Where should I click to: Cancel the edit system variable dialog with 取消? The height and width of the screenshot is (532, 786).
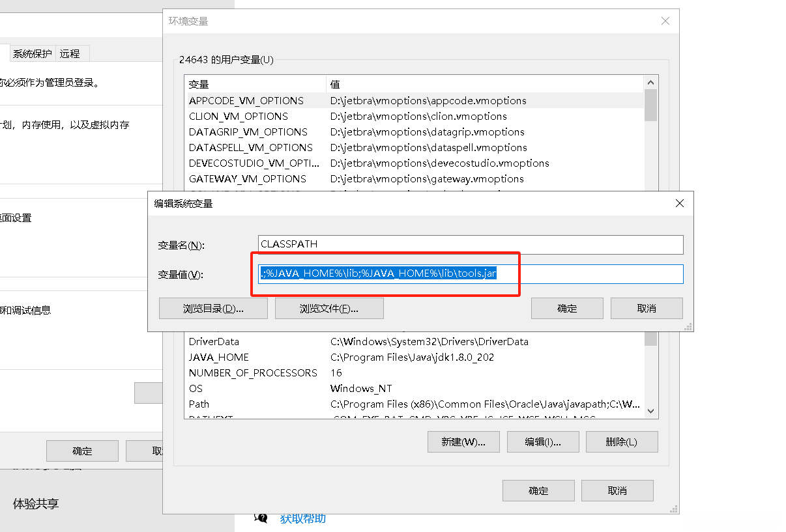tap(647, 308)
